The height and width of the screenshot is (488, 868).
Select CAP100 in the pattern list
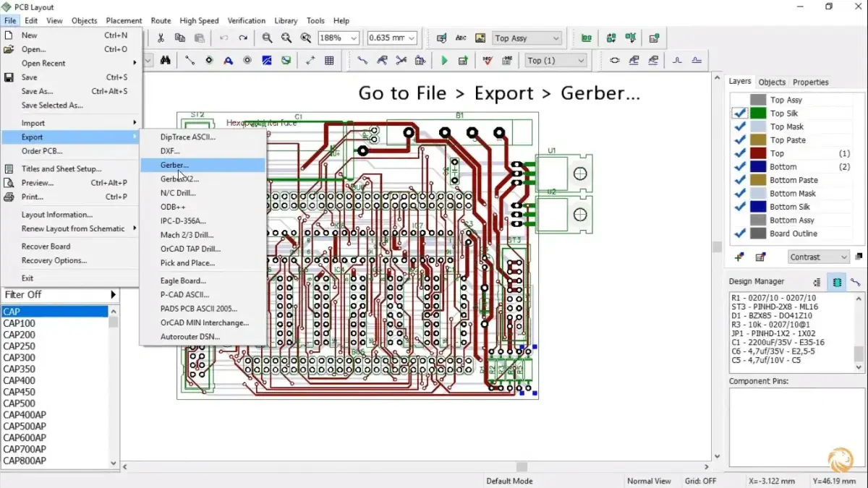tap(20, 323)
